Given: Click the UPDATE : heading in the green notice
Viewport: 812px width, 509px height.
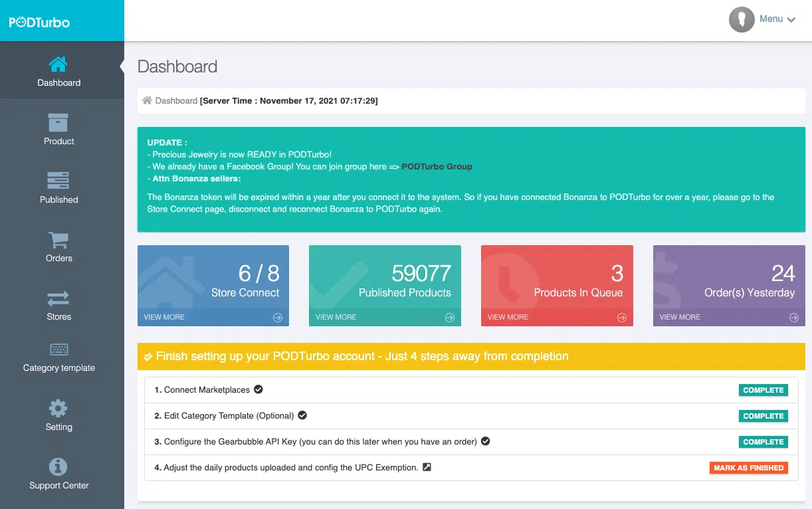Looking at the screenshot, I should point(167,143).
